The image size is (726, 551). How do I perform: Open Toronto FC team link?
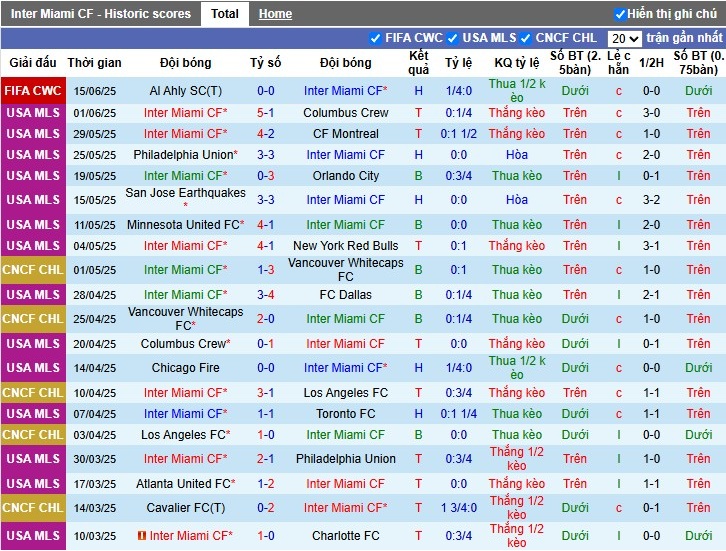tap(346, 414)
